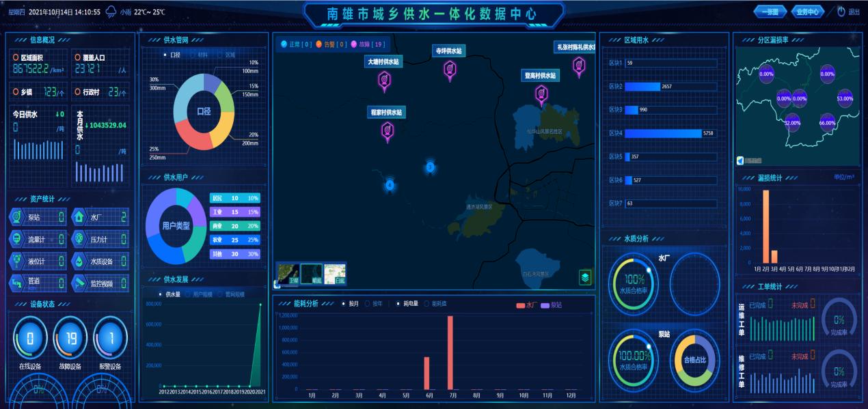Open the 业务中心 page
The height and width of the screenshot is (409, 868).
[x=807, y=12]
